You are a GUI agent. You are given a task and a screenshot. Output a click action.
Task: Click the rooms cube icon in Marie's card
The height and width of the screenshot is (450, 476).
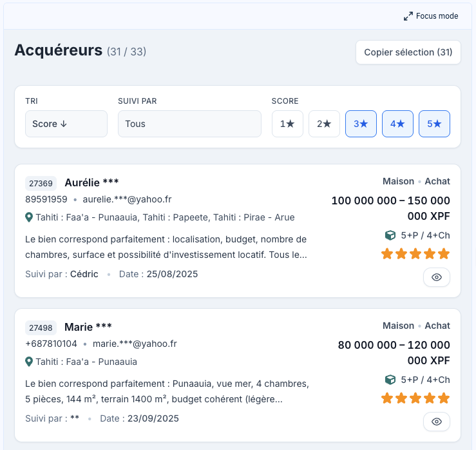(x=389, y=380)
